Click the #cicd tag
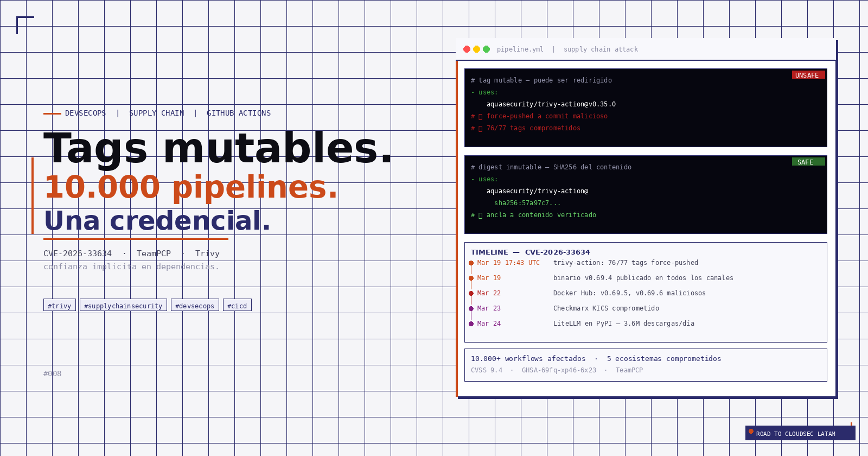Screen dimensions: 868x456 tap(237, 305)
